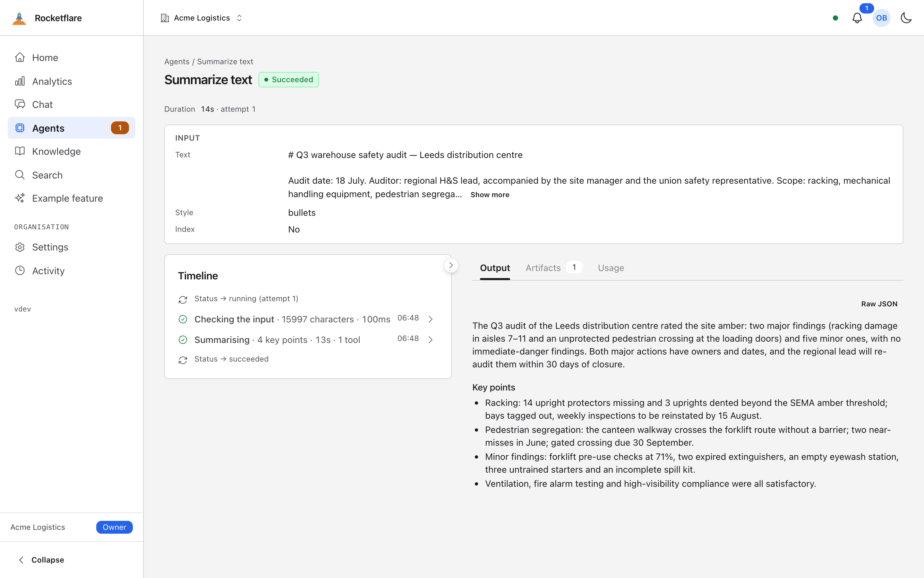Click the Duration 14s value
The height and width of the screenshot is (578, 924).
click(207, 109)
